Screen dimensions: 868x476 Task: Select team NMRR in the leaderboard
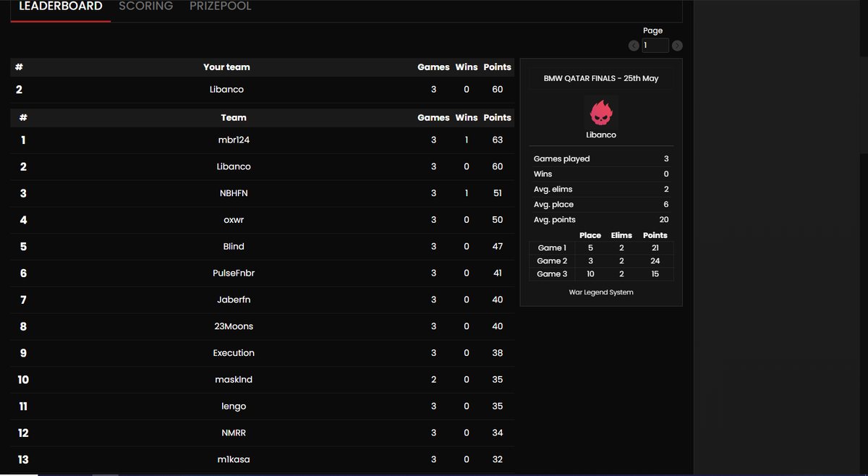coord(263,433)
